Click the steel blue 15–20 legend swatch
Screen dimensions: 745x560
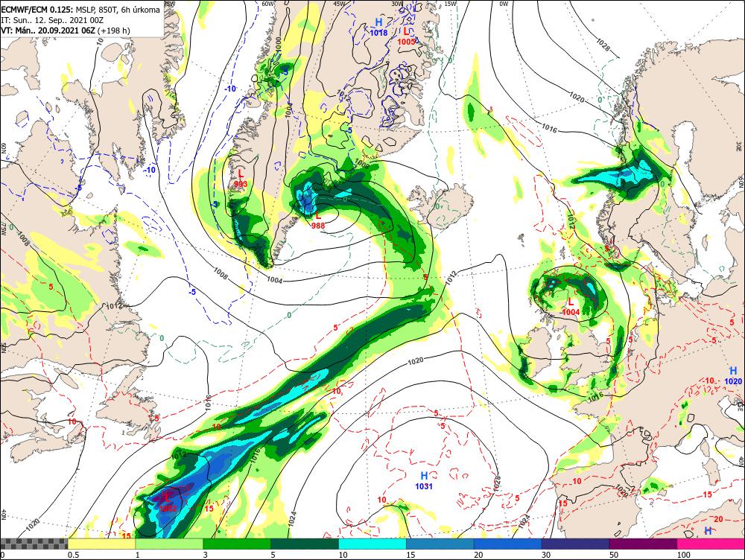coord(440,544)
